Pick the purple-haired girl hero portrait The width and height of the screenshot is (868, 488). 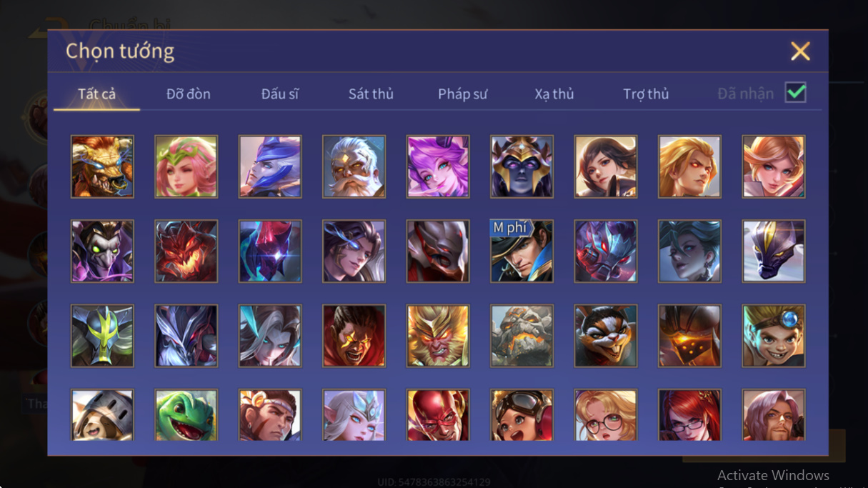[438, 166]
